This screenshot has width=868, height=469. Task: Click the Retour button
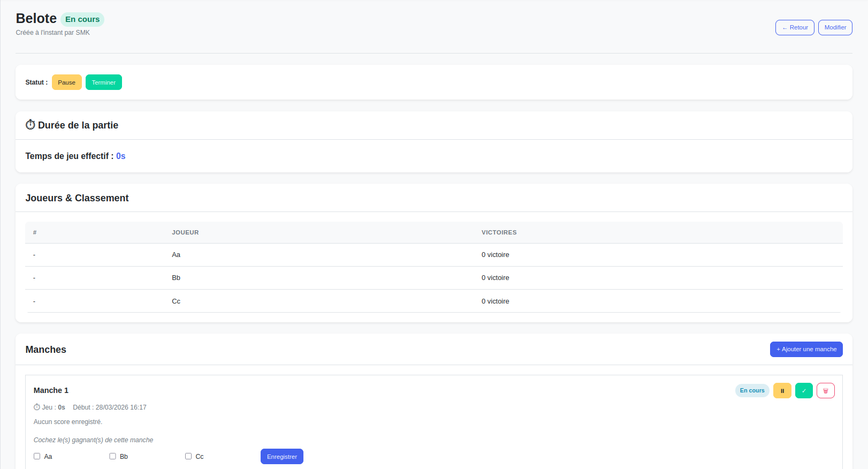pos(795,28)
